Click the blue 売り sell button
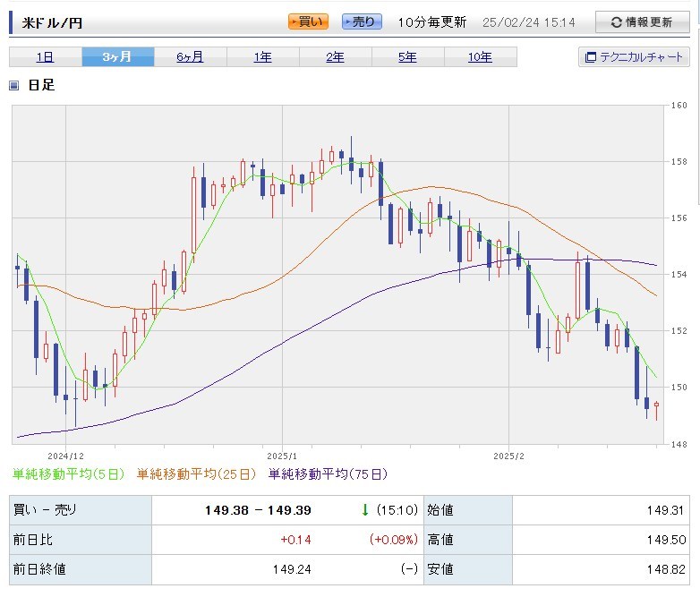 (362, 22)
